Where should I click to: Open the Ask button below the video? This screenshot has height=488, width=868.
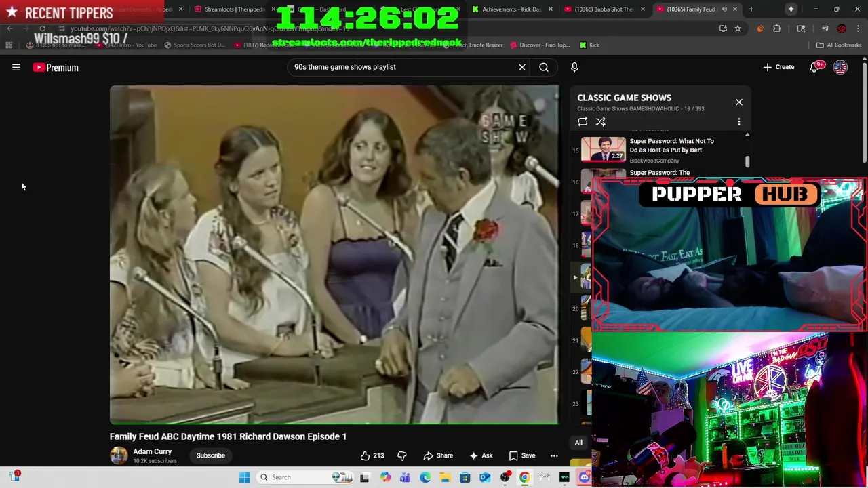[481, 455]
